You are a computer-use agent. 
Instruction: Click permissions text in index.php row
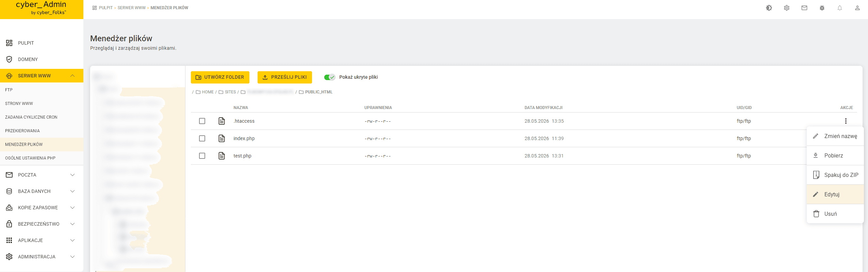378,139
